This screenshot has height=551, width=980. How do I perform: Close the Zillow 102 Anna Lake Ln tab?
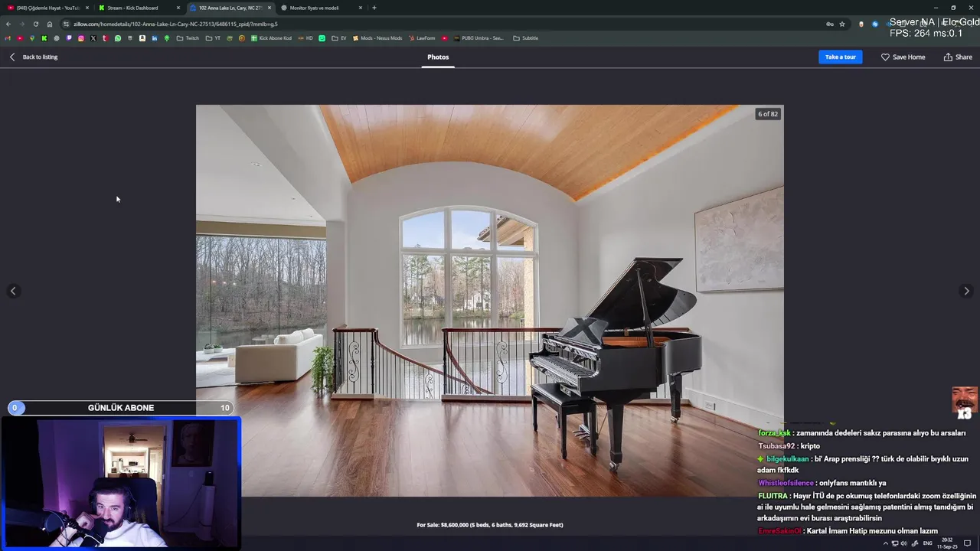point(269,8)
